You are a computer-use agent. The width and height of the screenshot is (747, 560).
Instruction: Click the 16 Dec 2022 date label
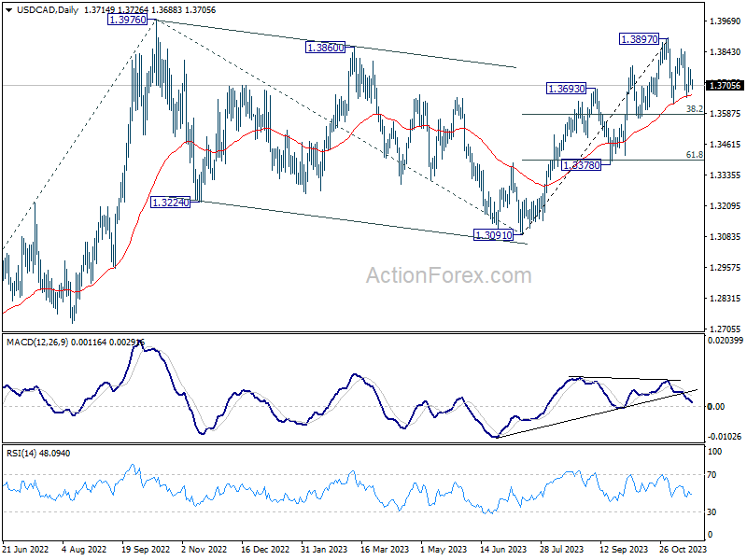pyautogui.click(x=265, y=549)
